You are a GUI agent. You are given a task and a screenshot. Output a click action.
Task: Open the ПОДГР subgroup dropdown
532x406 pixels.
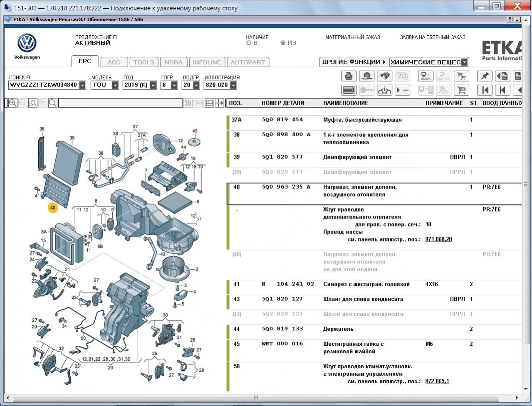pyautogui.click(x=195, y=85)
